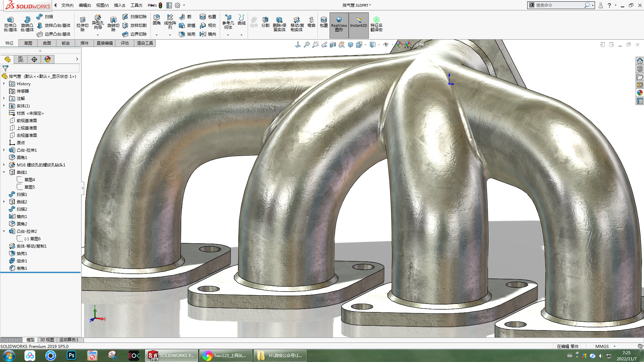The height and width of the screenshot is (362, 644).
Task: Expand the 实体(1) solid bodies folder
Action: [4, 106]
